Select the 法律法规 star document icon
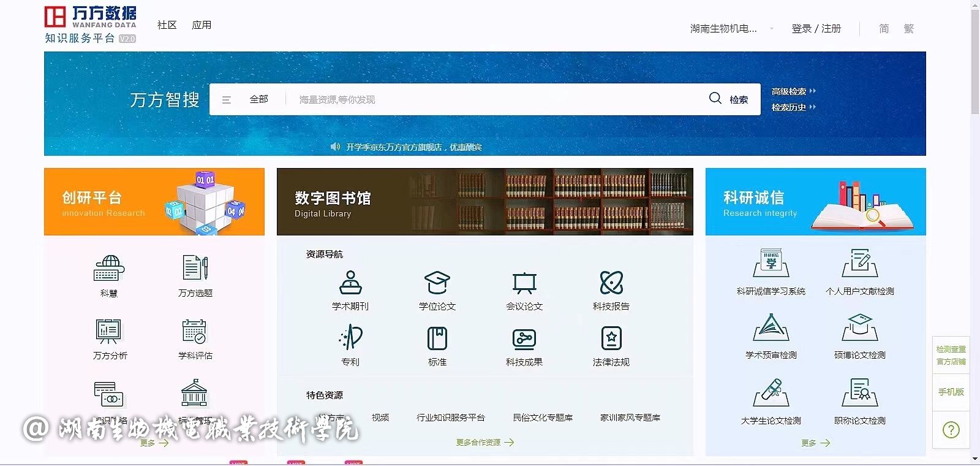Screen dimensions: 980x466 [x=611, y=338]
